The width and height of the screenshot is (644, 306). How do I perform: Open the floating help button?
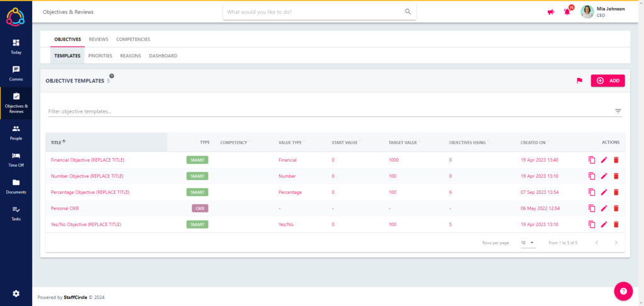click(623, 291)
